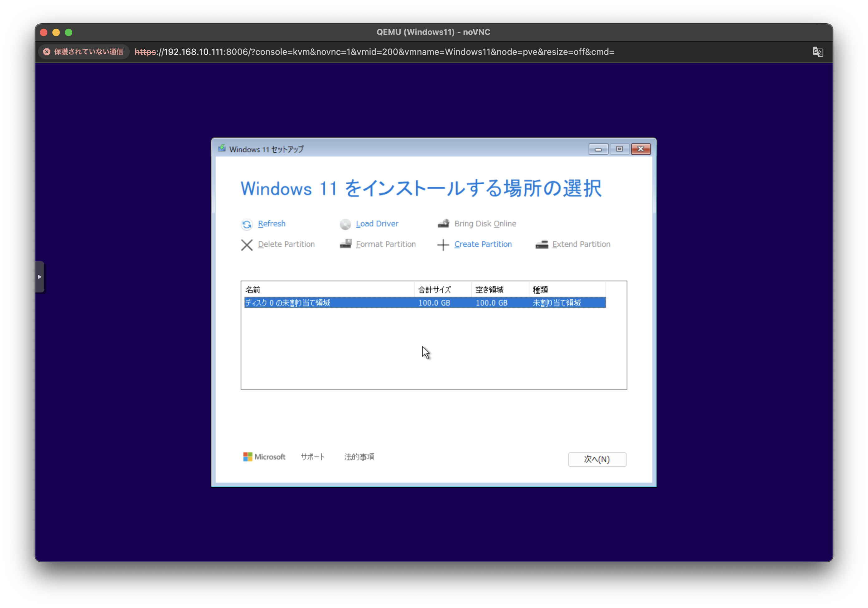This screenshot has height=608, width=868.
Task: Open the Load Driver link
Action: coord(377,224)
